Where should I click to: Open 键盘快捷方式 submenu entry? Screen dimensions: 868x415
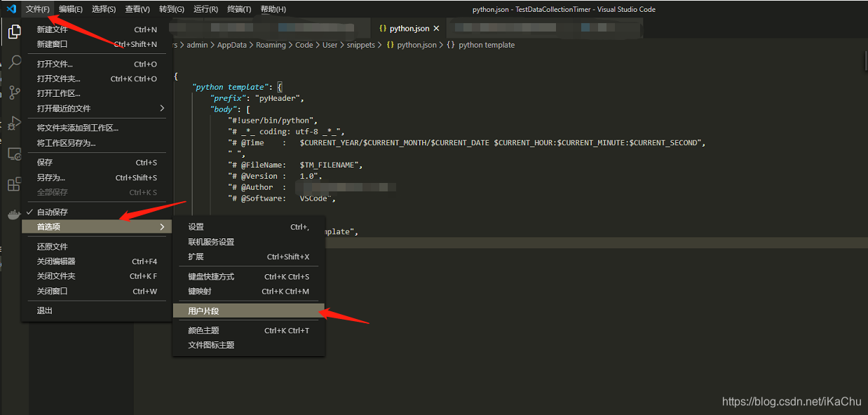click(x=249, y=276)
